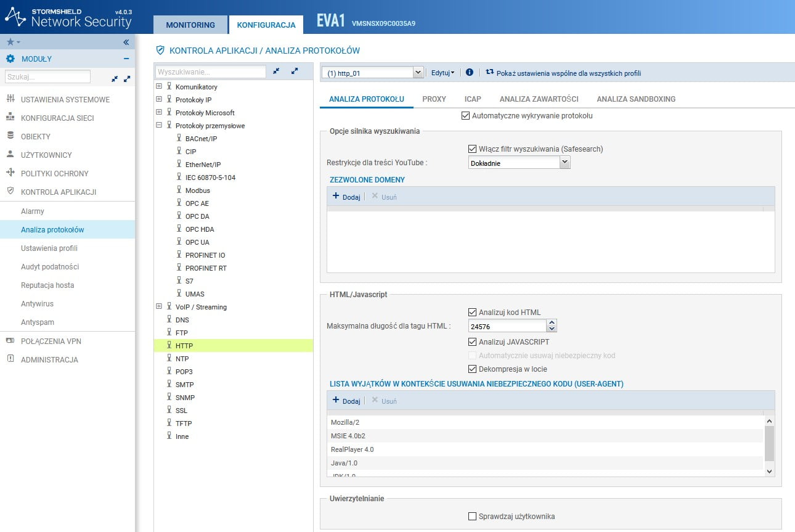Toggle Analizuj JAVASCRIPT checkbox
The image size is (795, 532).
[473, 342]
